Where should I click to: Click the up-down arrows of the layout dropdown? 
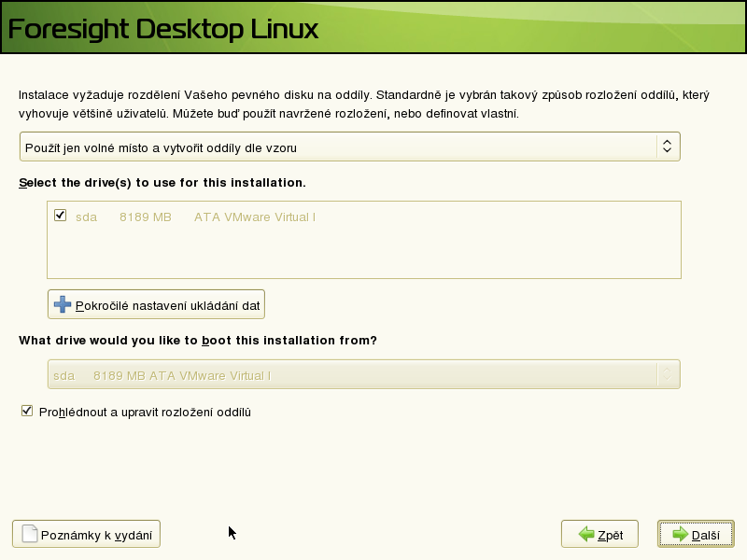click(666, 147)
